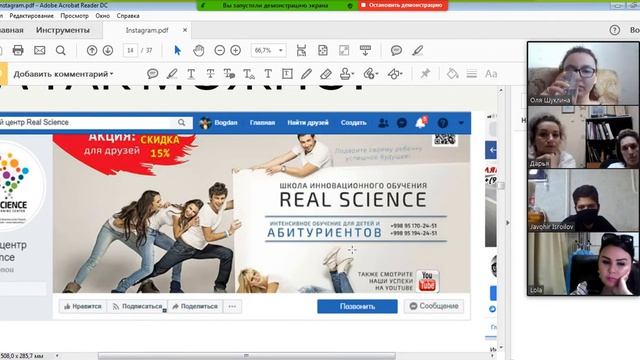This screenshot has width=640, height=360.
Task: Zoom in with plus button
Action: pos(236,50)
